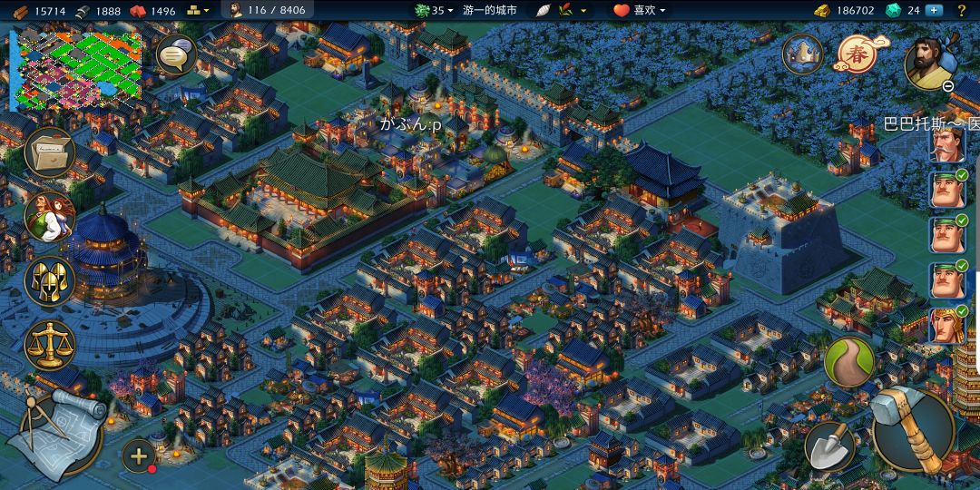Open the crown castle icon
Screen dimensions: 980x490
tap(802, 54)
